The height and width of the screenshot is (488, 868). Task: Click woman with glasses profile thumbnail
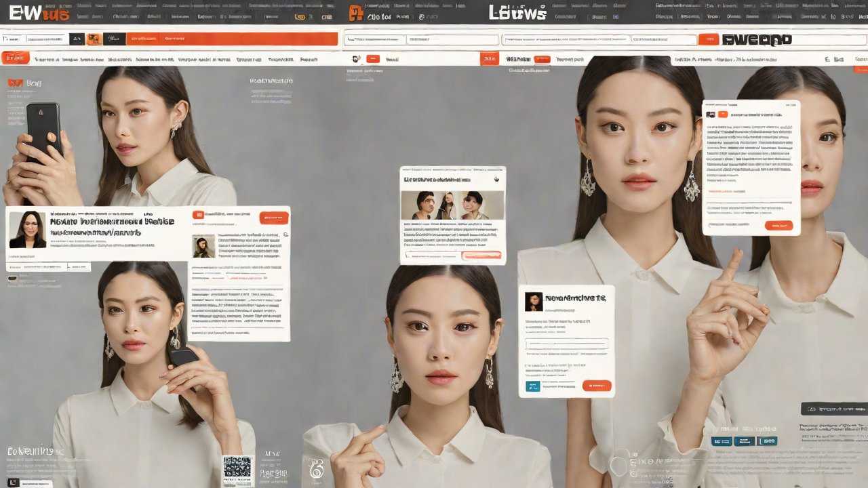[27, 230]
